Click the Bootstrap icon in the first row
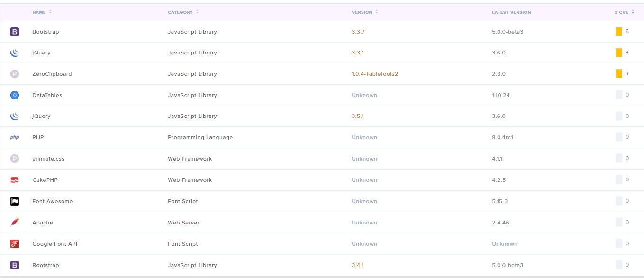Screen dimensions: 644x278 click(x=15, y=32)
